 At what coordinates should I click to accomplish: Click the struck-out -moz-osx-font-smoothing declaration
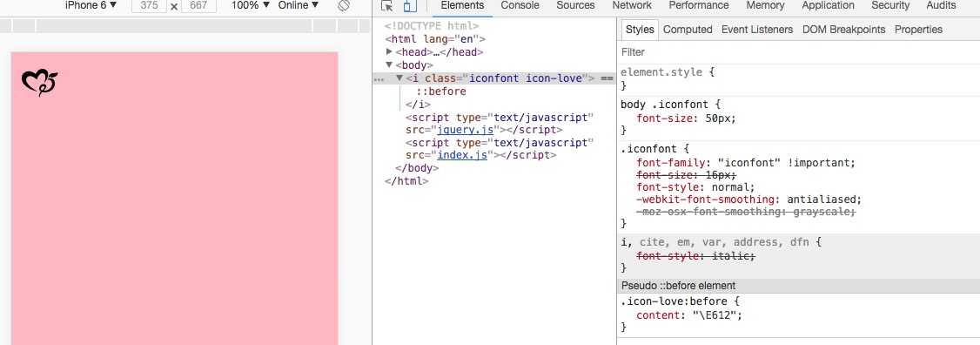tap(746, 213)
